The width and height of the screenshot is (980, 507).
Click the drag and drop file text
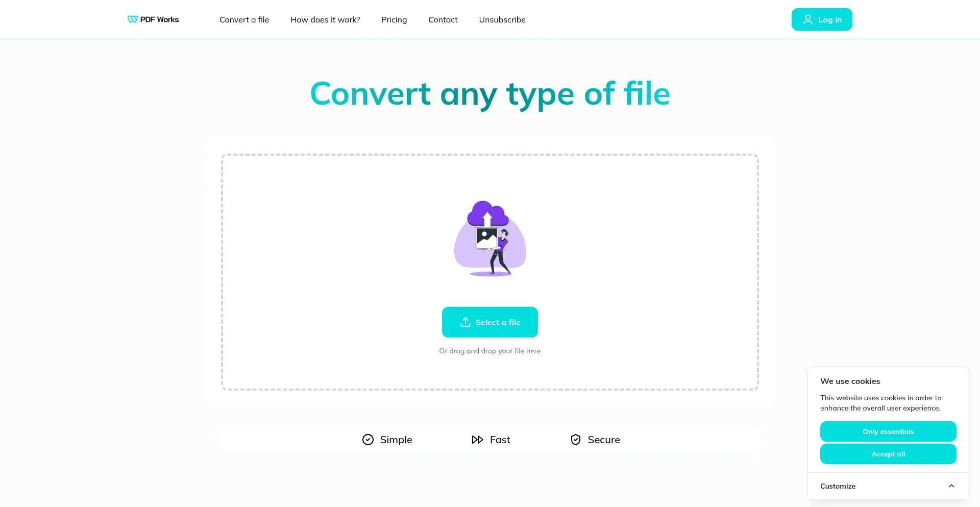tap(489, 351)
